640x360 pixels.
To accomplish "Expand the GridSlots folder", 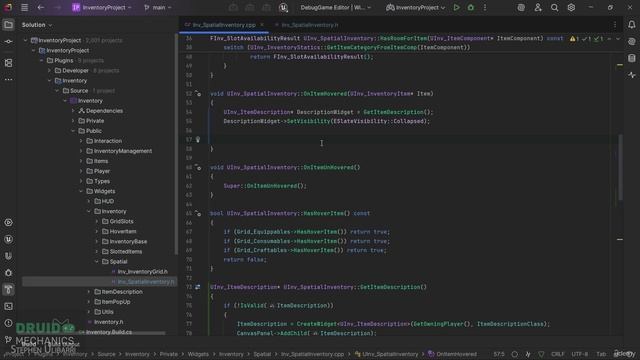I will (97, 222).
